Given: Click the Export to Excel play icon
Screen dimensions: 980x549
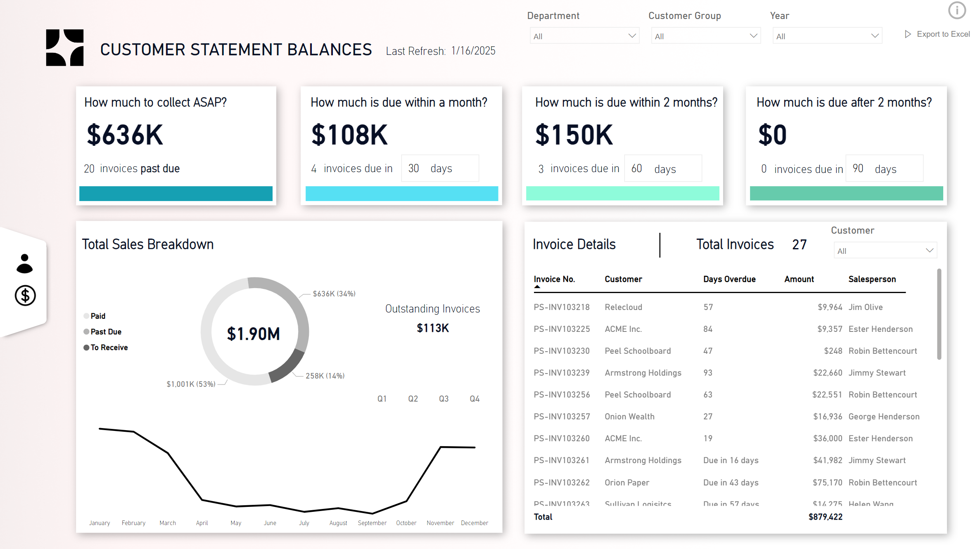Looking at the screenshot, I should tap(908, 34).
